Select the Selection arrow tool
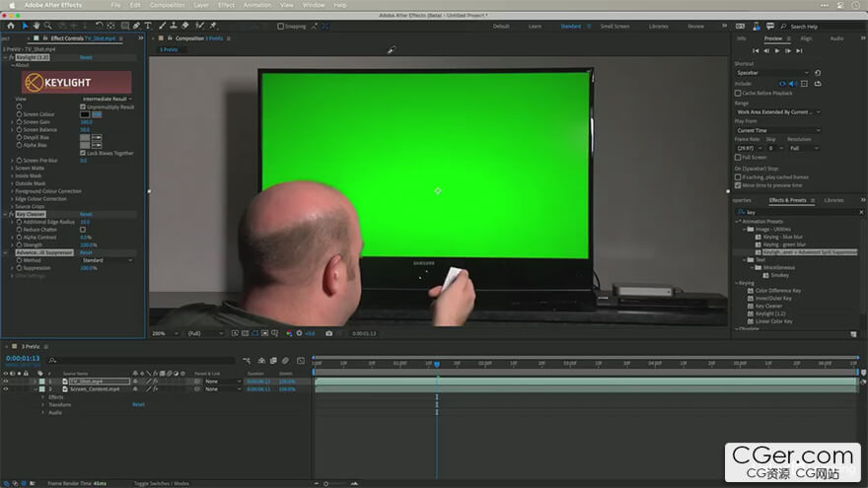 click(x=25, y=26)
